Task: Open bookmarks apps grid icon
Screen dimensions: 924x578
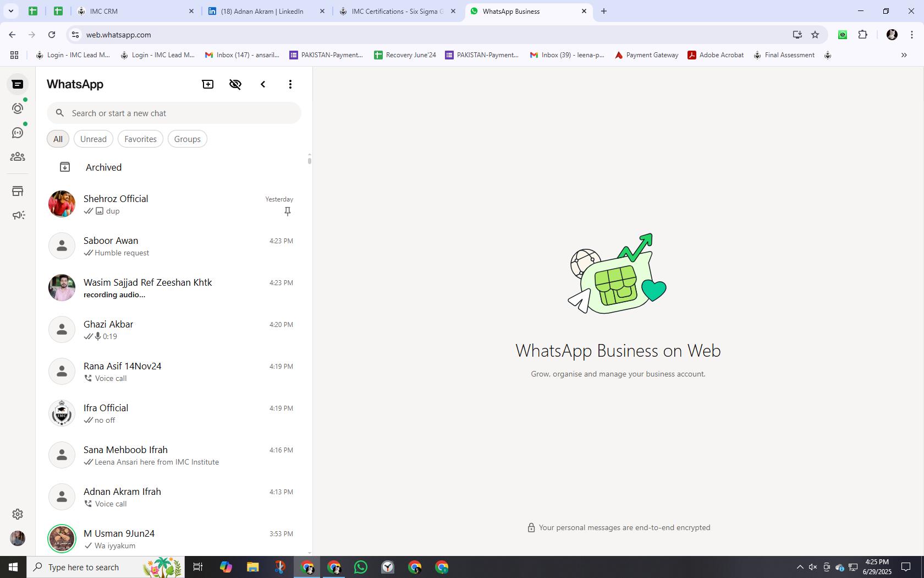Action: tap(14, 55)
